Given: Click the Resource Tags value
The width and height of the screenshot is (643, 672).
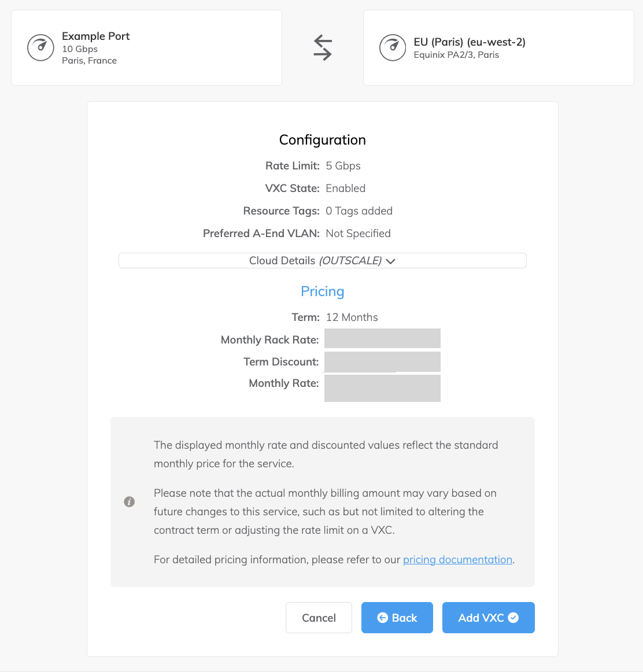Looking at the screenshot, I should point(359,211).
